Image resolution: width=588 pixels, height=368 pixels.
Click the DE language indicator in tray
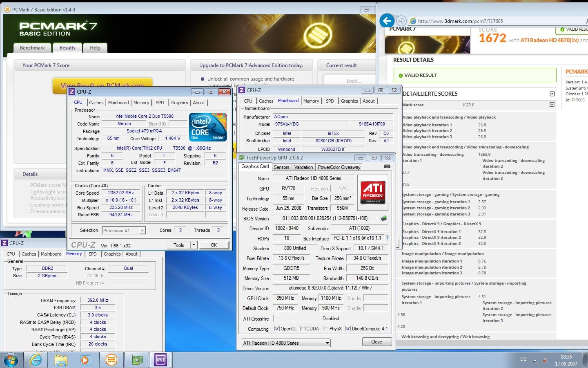523,359
